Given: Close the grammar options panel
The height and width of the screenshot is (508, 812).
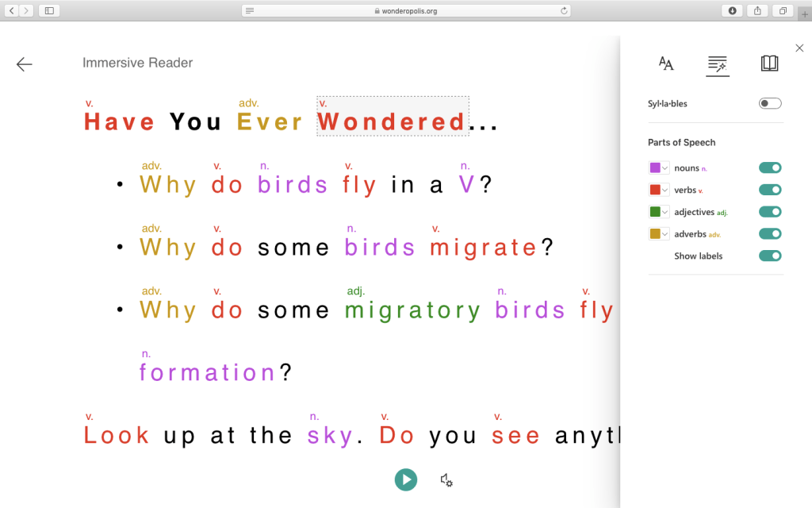Looking at the screenshot, I should 799,48.
